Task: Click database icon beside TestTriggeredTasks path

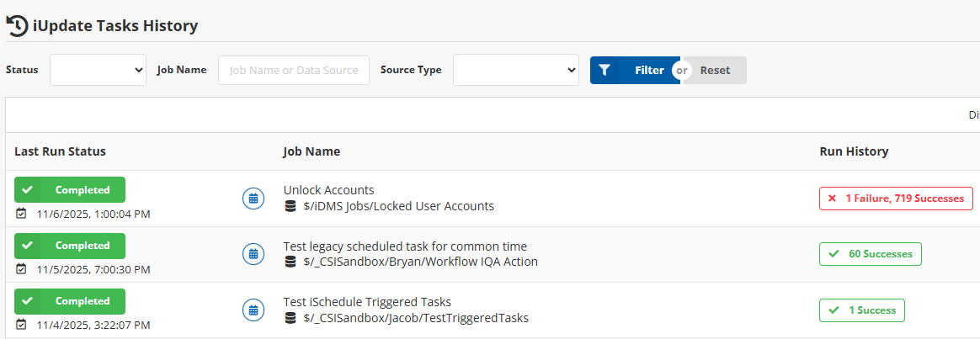Action: click(290, 318)
